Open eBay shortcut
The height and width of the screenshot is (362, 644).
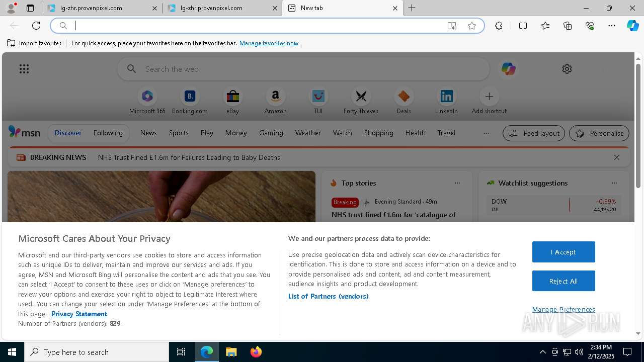233,102
